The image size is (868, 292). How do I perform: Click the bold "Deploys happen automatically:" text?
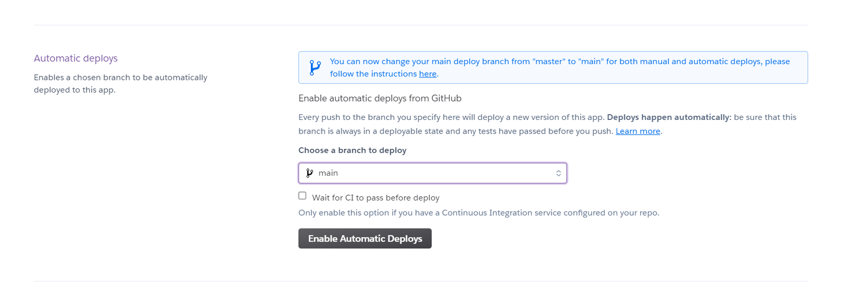tap(669, 117)
